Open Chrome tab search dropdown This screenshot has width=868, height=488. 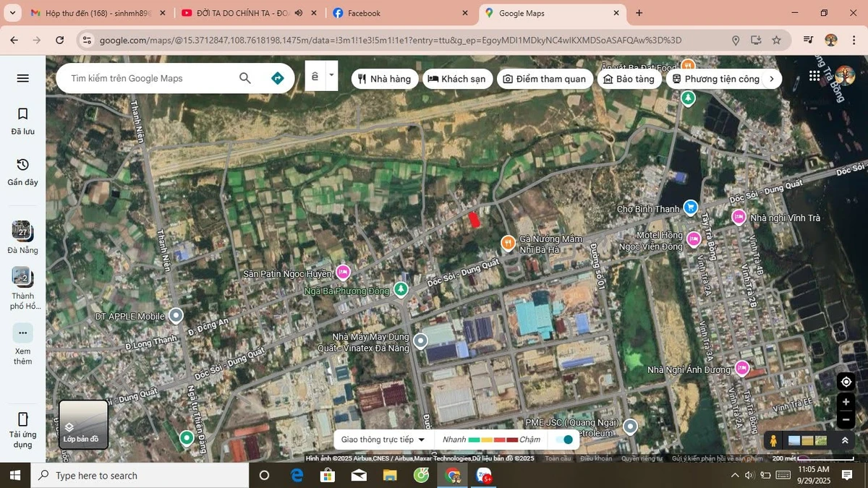pos(11,13)
